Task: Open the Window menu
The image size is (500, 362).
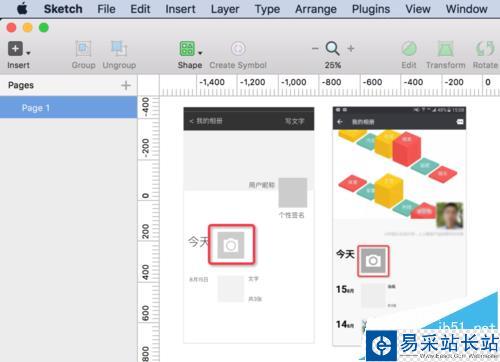Action: pyautogui.click(x=467, y=9)
